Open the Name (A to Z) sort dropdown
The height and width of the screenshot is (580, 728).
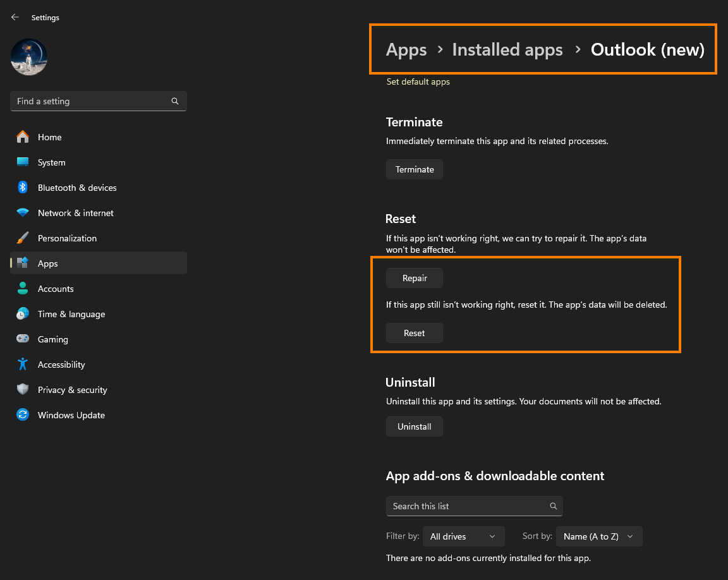click(x=599, y=536)
